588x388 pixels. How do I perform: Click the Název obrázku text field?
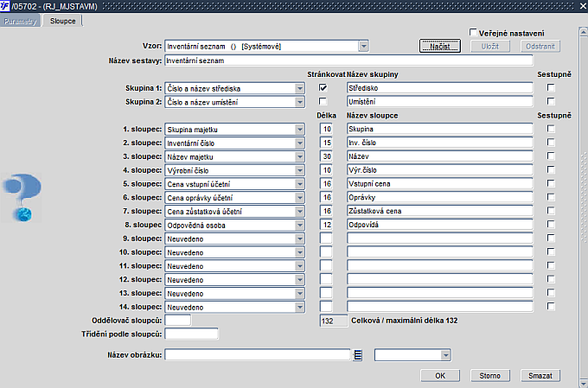tap(258, 354)
